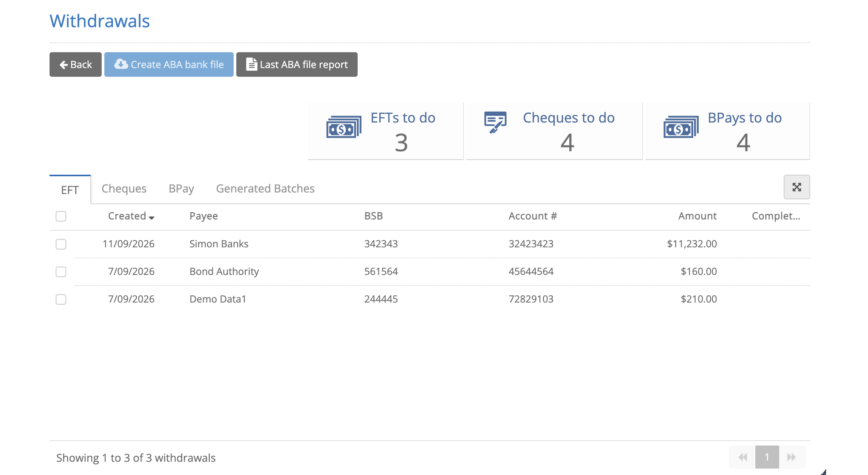This screenshot has width=868, height=475.
Task: Click the BPays to do cash icon
Action: [681, 127]
